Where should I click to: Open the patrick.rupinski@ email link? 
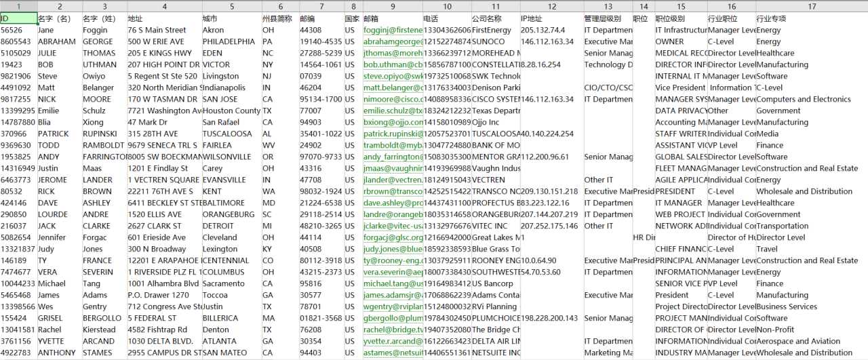tap(393, 134)
